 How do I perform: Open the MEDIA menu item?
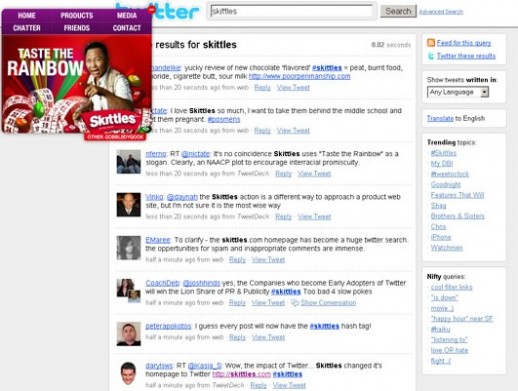click(x=127, y=15)
